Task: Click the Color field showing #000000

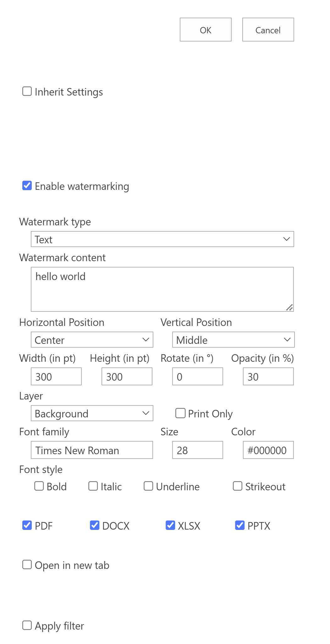Action: click(x=268, y=450)
